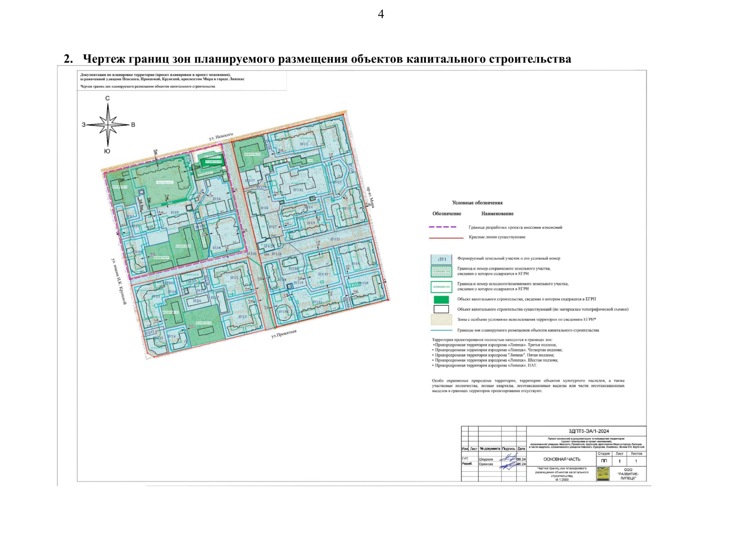Click the Условные обозначения legend heading

tap(477, 203)
